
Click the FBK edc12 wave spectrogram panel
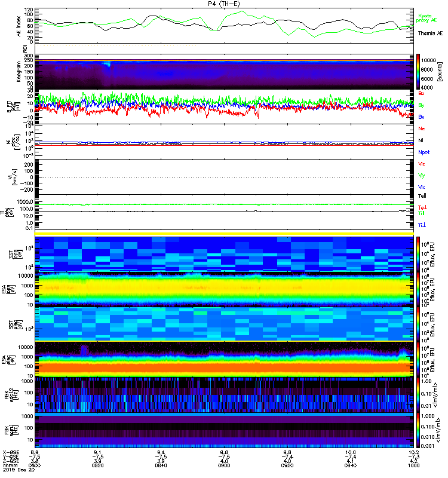tap(224, 394)
